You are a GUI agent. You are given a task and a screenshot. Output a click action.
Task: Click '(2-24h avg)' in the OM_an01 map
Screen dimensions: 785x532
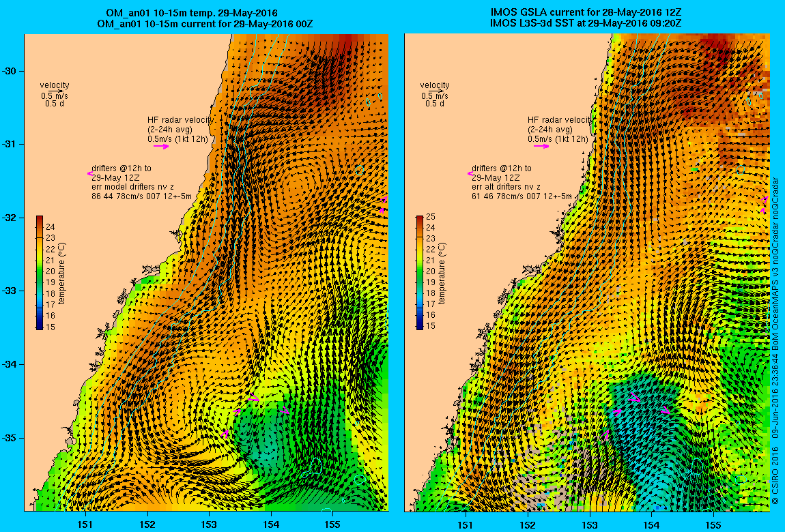pos(170,130)
